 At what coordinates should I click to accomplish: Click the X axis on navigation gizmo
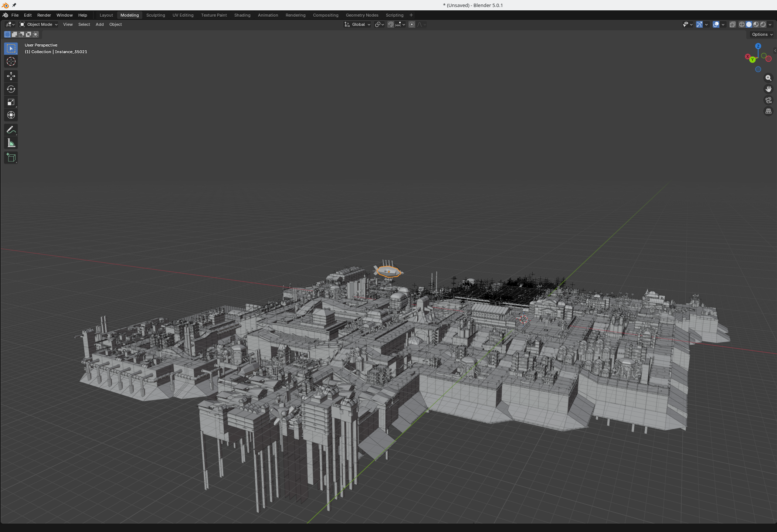coord(747,57)
